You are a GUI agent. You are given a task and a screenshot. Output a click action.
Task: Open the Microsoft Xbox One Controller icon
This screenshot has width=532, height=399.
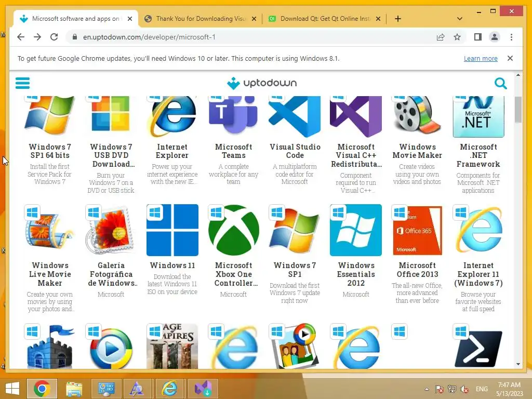(x=233, y=230)
